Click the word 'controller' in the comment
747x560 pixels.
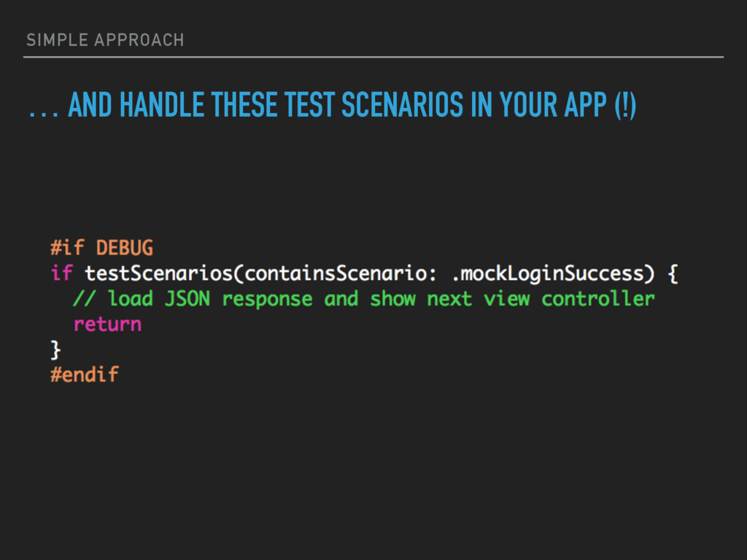pos(598,299)
